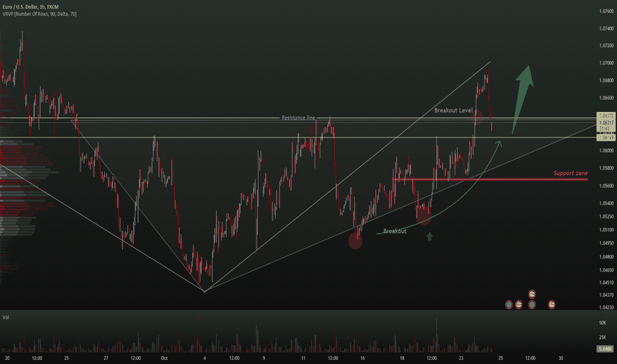Click date 20 on time axis
This screenshot has height=364, width=617.
click(7, 358)
